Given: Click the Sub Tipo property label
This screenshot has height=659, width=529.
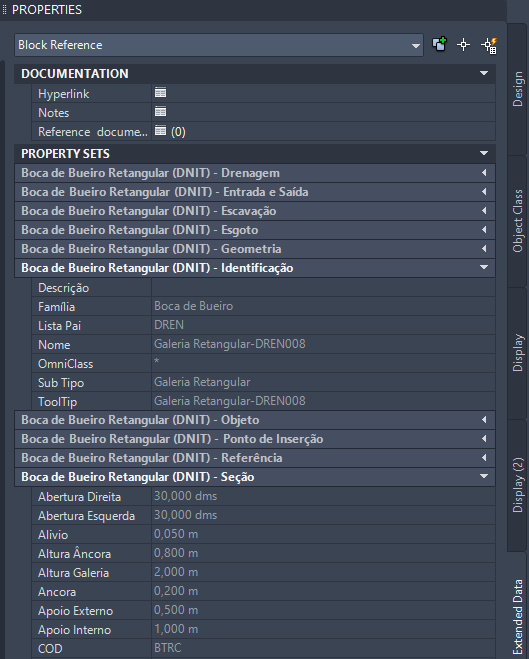Looking at the screenshot, I should pyautogui.click(x=61, y=383).
